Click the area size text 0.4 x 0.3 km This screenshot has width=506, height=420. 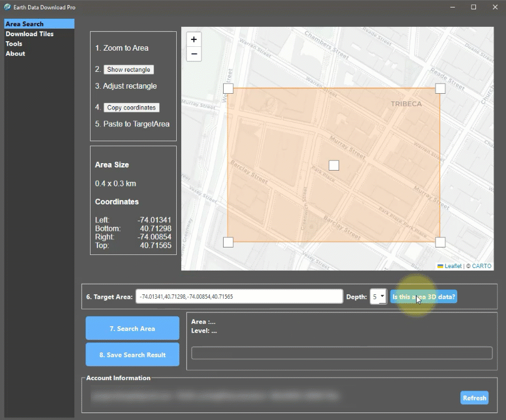(116, 183)
